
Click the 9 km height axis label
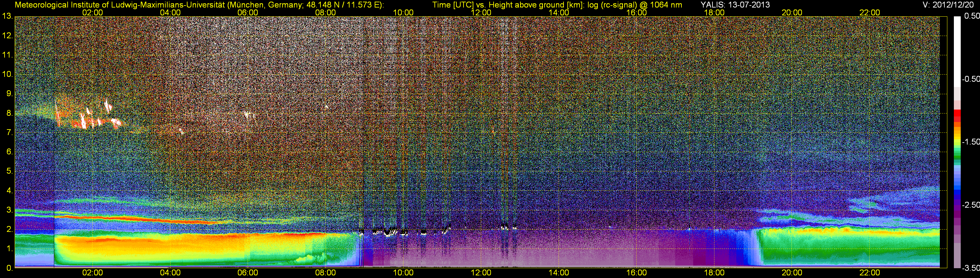pos(9,93)
